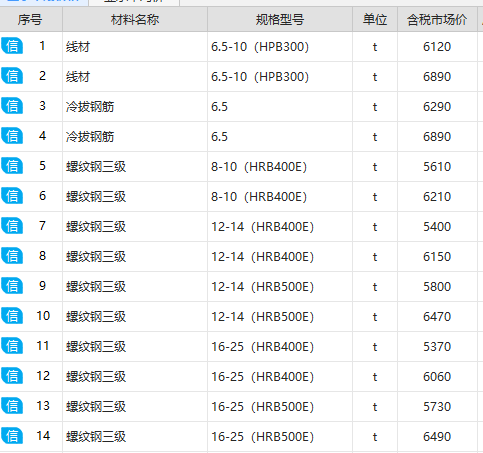Click spec 8-10 (HRB400E) in row 5

click(259, 167)
